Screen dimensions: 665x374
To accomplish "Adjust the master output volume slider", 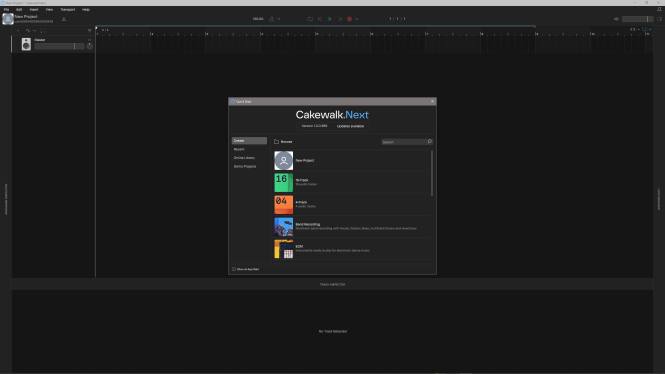I will tap(637, 19).
